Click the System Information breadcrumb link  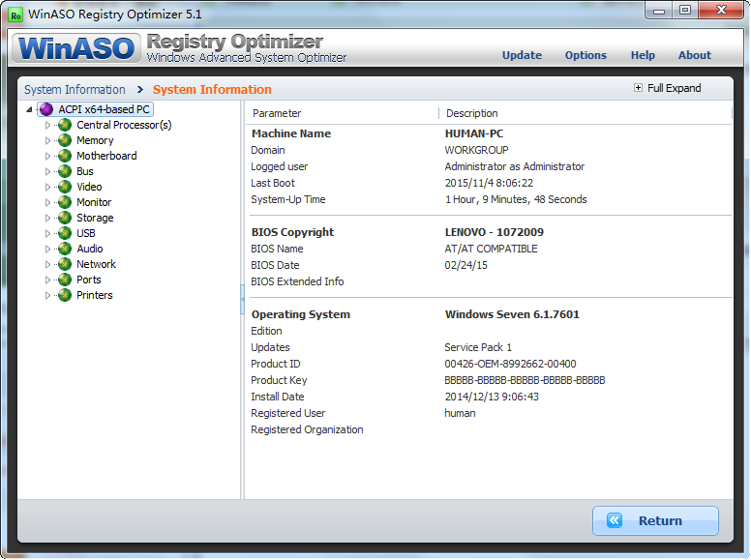75,89
